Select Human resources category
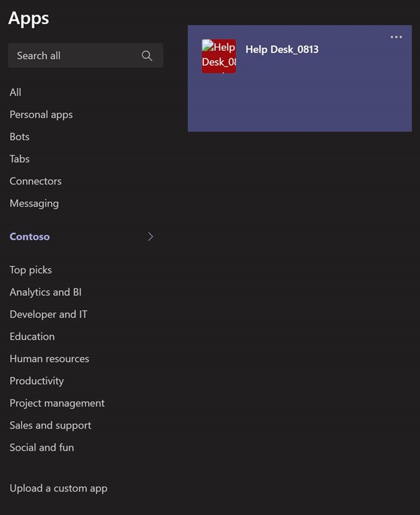 point(49,359)
